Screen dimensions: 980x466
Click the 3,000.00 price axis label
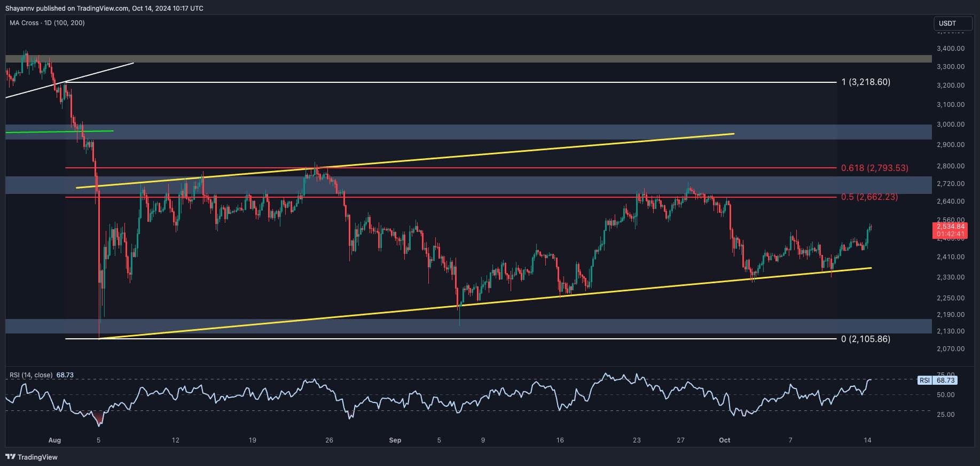(951, 125)
